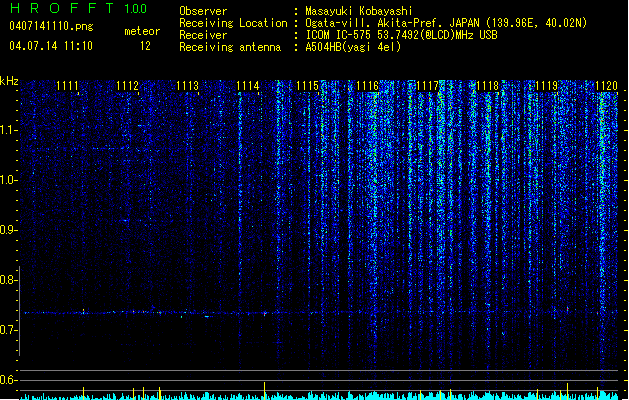
Task: Click the 1111 time marker
Action: pos(67,86)
